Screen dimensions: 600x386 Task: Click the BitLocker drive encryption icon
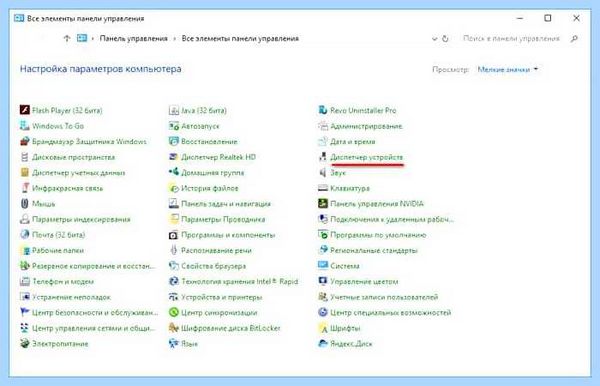tap(174, 328)
